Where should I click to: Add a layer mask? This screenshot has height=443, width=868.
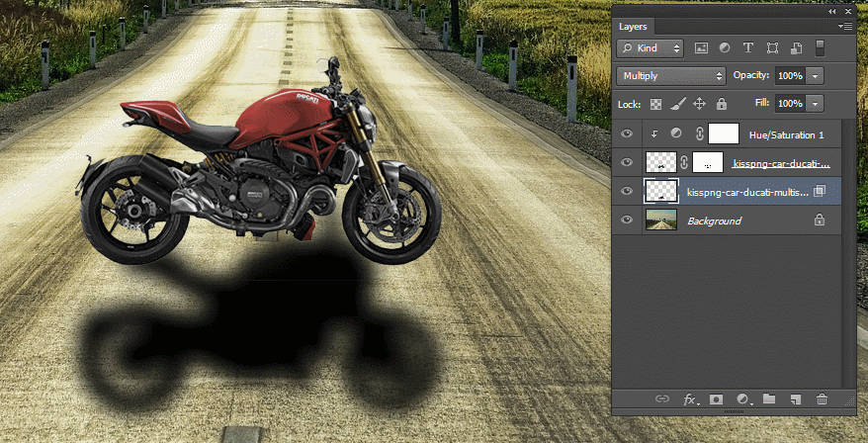coord(717,399)
